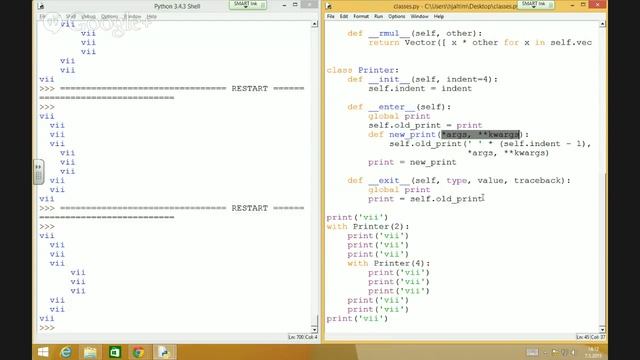Screen dimensions: 640x360
Task: Click the classes.py window title icon
Action: pyautogui.click(x=329, y=6)
